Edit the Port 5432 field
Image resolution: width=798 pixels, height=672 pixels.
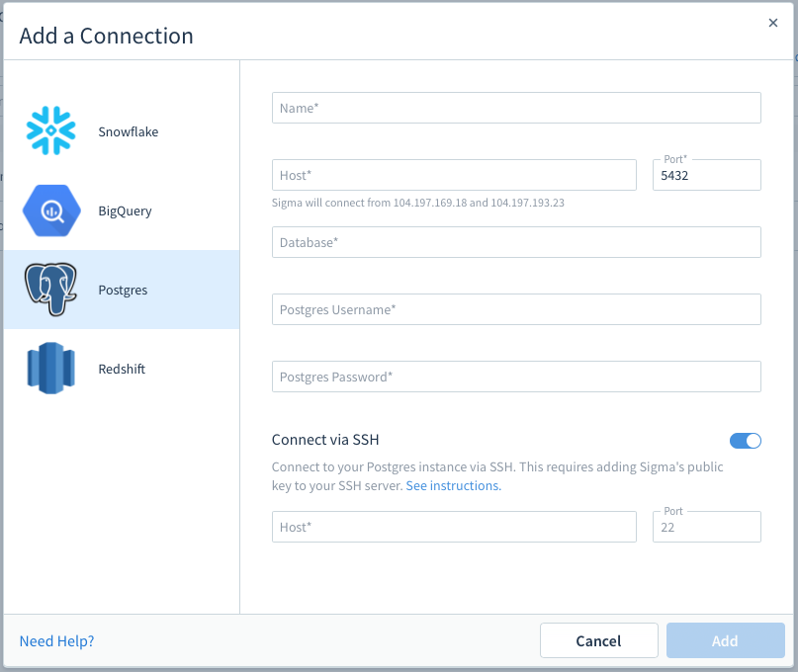[x=706, y=175]
